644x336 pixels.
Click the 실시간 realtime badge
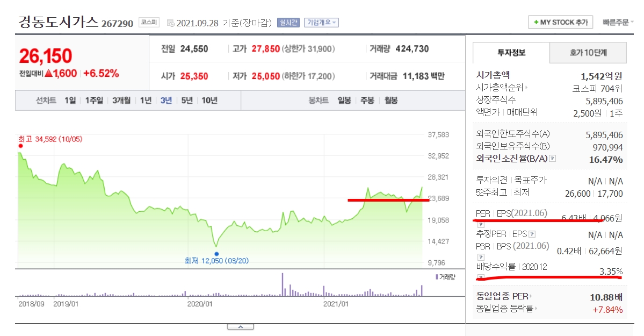(288, 23)
